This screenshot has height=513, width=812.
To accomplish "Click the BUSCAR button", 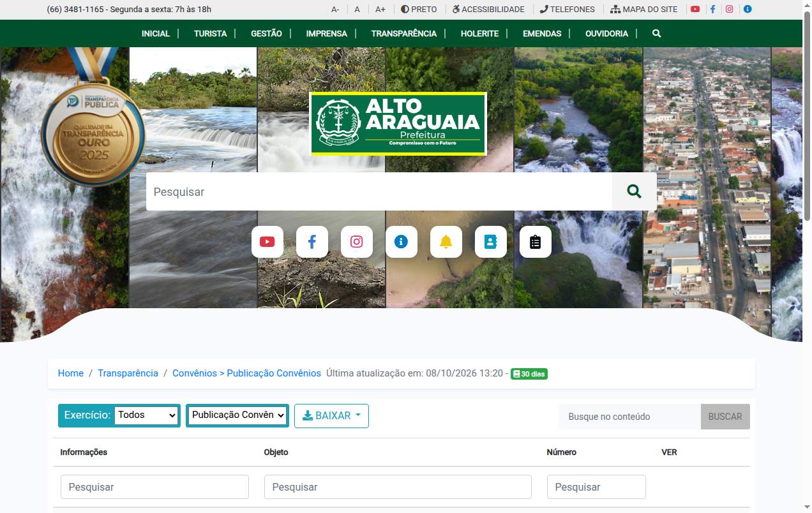I will point(725,417).
